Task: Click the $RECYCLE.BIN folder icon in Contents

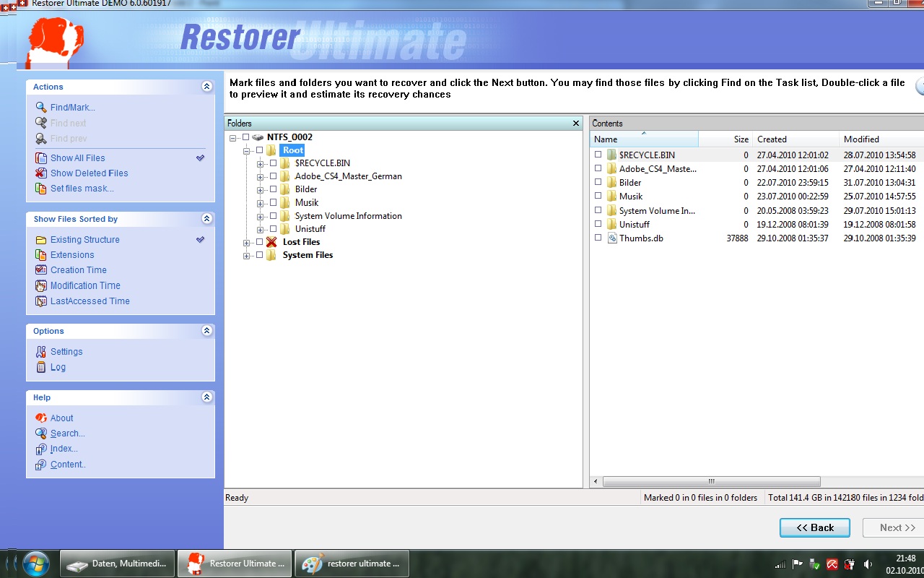Action: tap(612, 155)
